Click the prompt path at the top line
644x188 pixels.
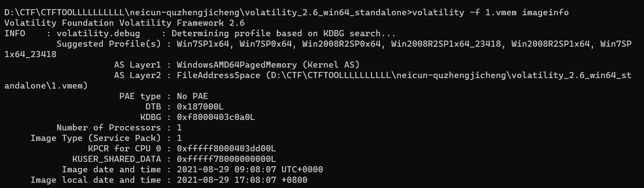click(x=207, y=12)
